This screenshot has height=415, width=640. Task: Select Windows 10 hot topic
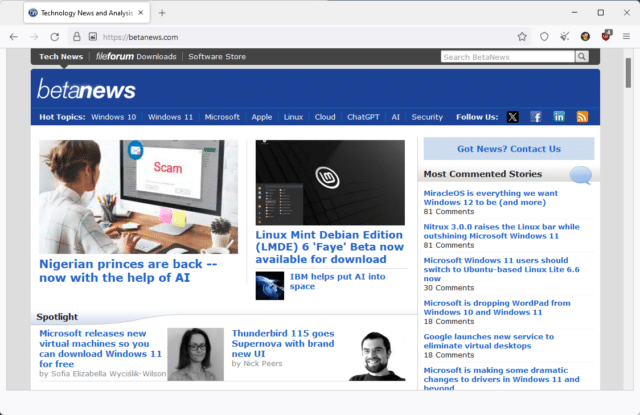tap(113, 117)
